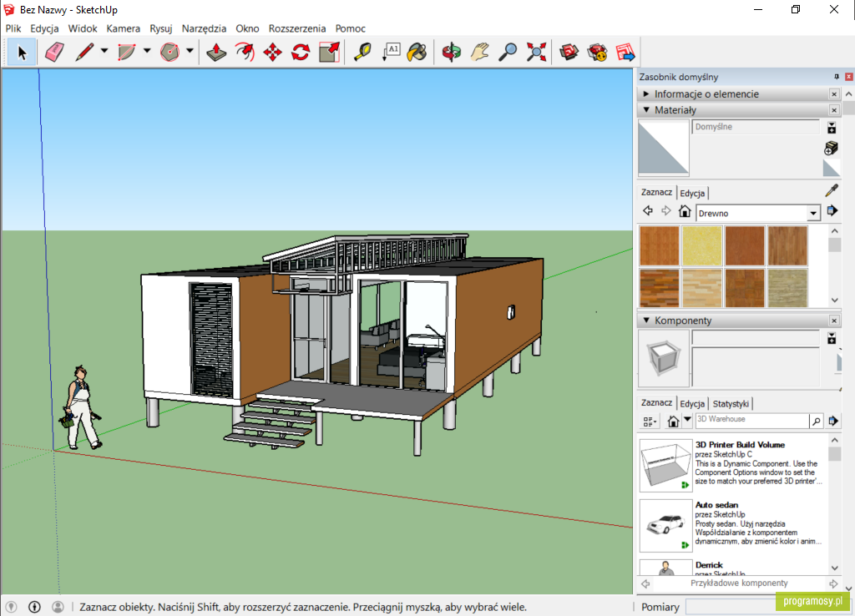This screenshot has width=855, height=616.
Task: Open Shape tool dropdown arrow
Action: click(190, 51)
